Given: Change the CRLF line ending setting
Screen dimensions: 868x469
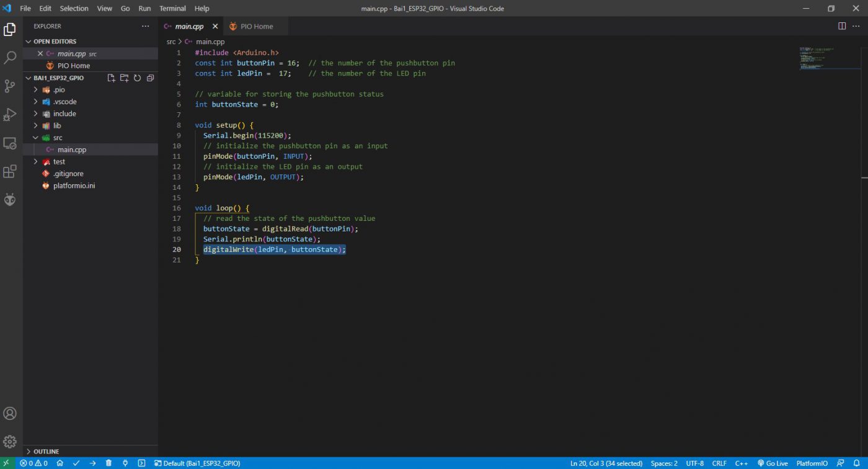Looking at the screenshot, I should (x=719, y=463).
